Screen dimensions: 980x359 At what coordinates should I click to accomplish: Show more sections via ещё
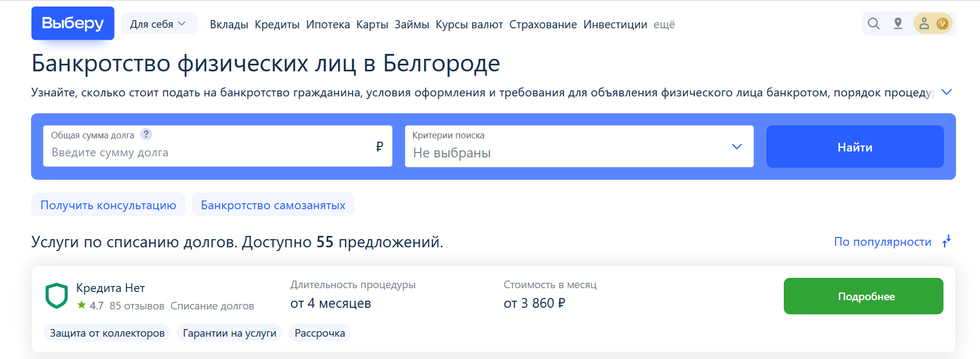tap(664, 25)
